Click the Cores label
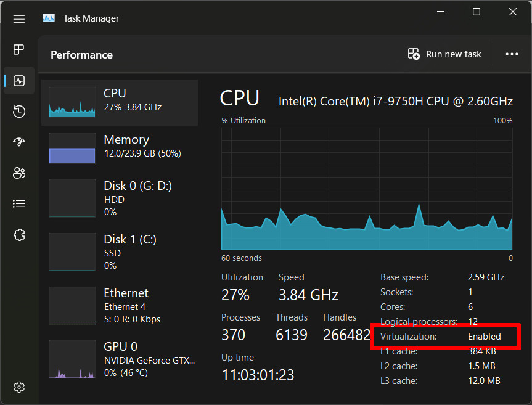 coord(393,307)
